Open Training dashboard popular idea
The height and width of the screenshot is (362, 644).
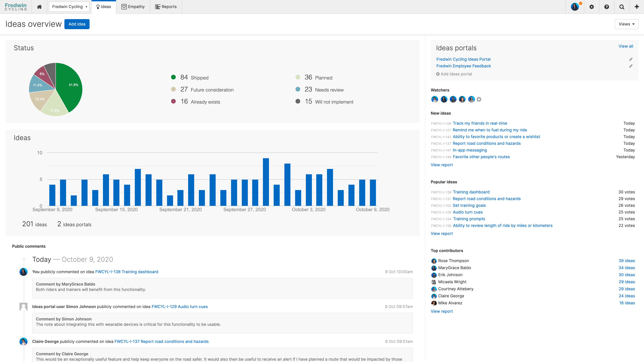pyautogui.click(x=471, y=192)
